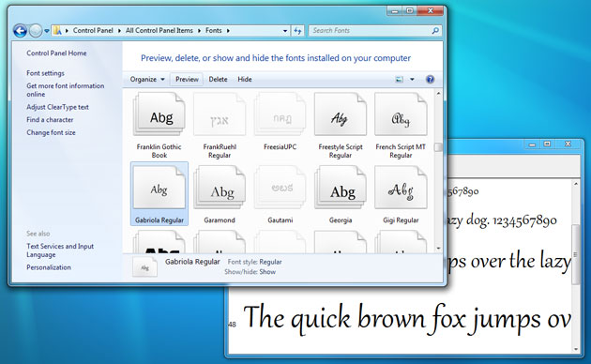
Task: Click the magnifier search icon
Action: click(x=435, y=31)
